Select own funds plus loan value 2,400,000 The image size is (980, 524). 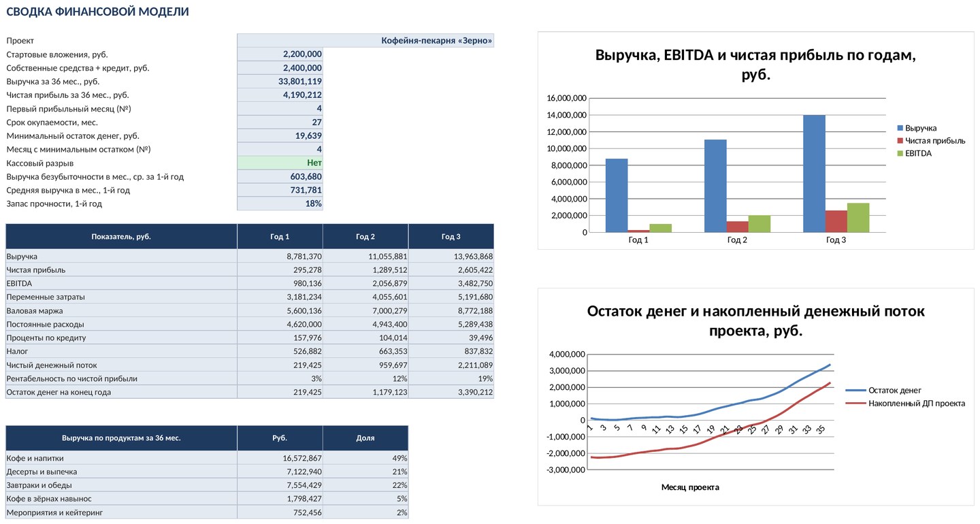280,68
